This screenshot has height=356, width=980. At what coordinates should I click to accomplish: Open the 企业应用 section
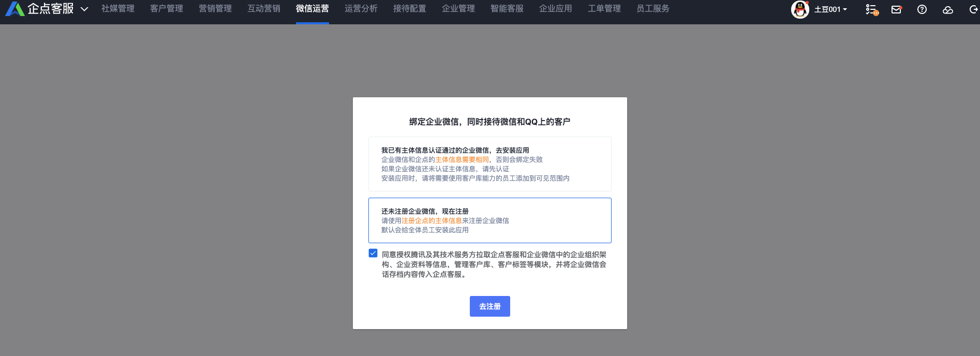click(556, 9)
